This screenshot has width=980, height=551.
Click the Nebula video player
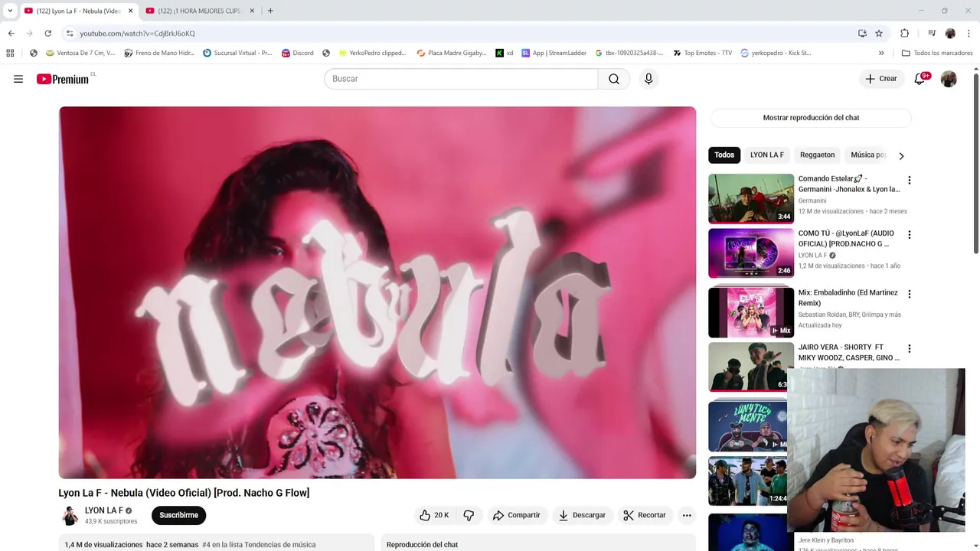pos(377,292)
